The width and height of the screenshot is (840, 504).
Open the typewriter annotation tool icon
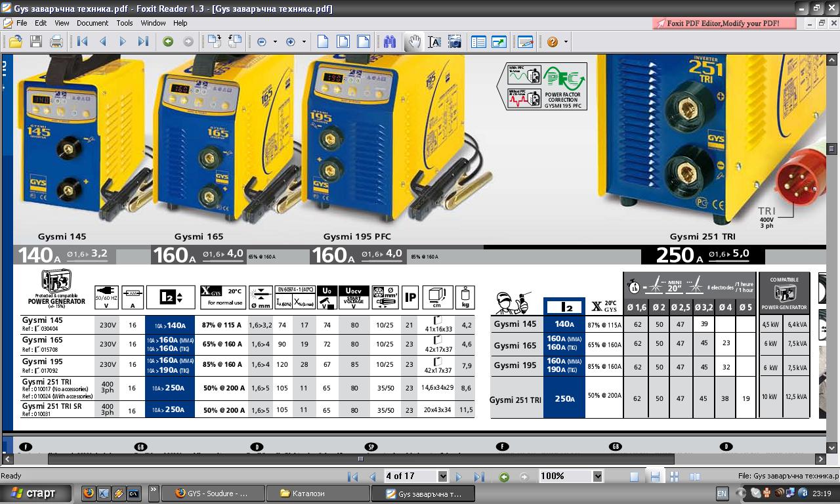525,42
